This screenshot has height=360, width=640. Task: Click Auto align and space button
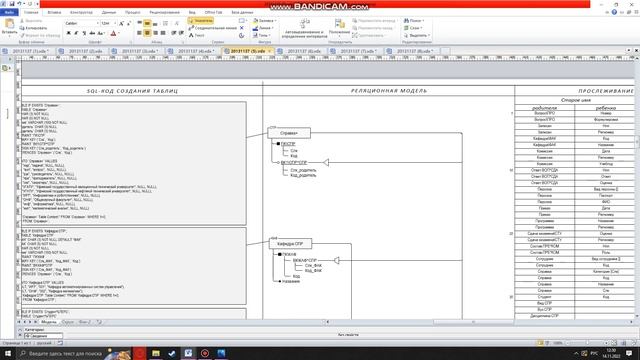304,28
